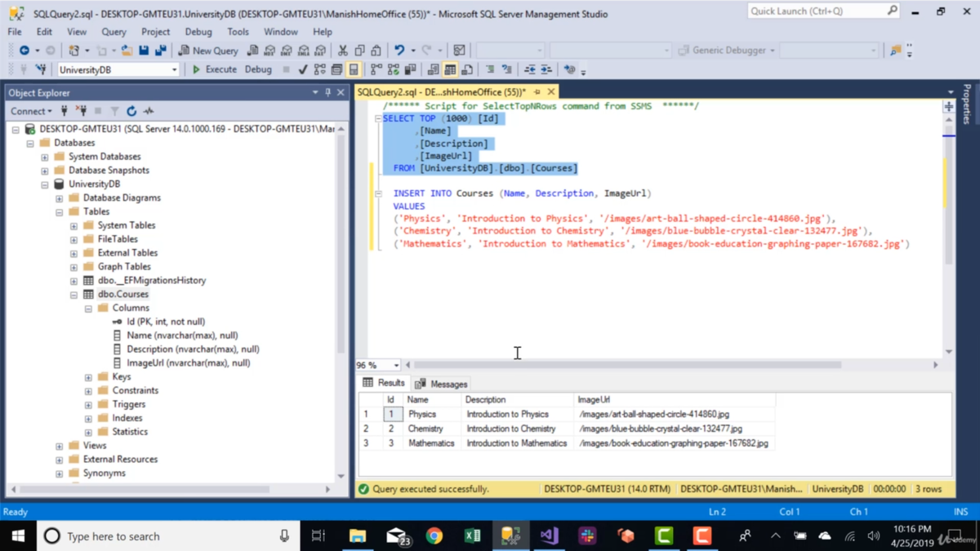Click the Execute button
This screenshot has width=980, height=551.
[214, 70]
